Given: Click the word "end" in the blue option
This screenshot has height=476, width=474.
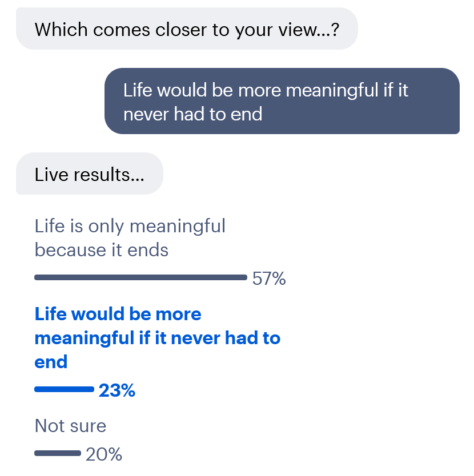Looking at the screenshot, I should 51,361.
